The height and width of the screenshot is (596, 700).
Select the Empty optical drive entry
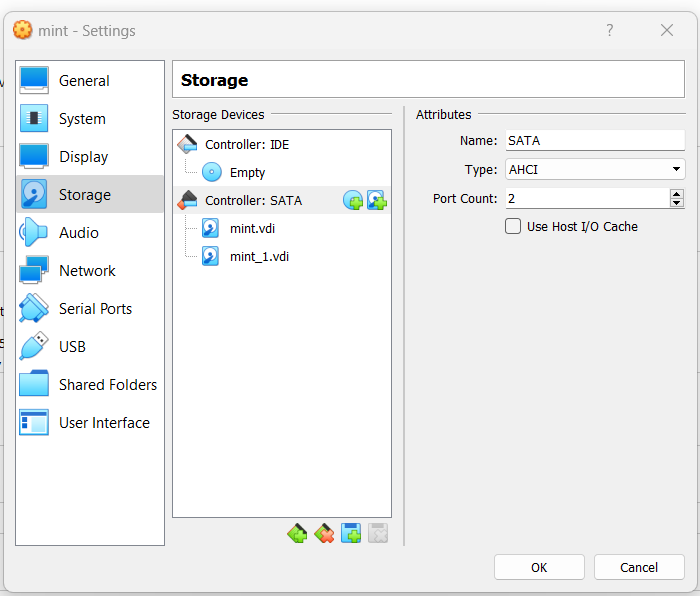[x=282, y=172]
